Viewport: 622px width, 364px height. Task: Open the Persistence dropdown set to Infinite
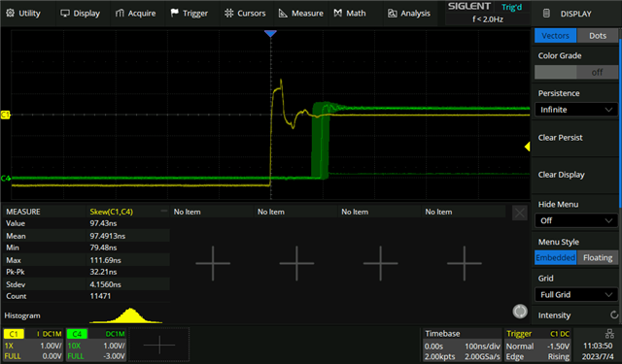click(576, 110)
